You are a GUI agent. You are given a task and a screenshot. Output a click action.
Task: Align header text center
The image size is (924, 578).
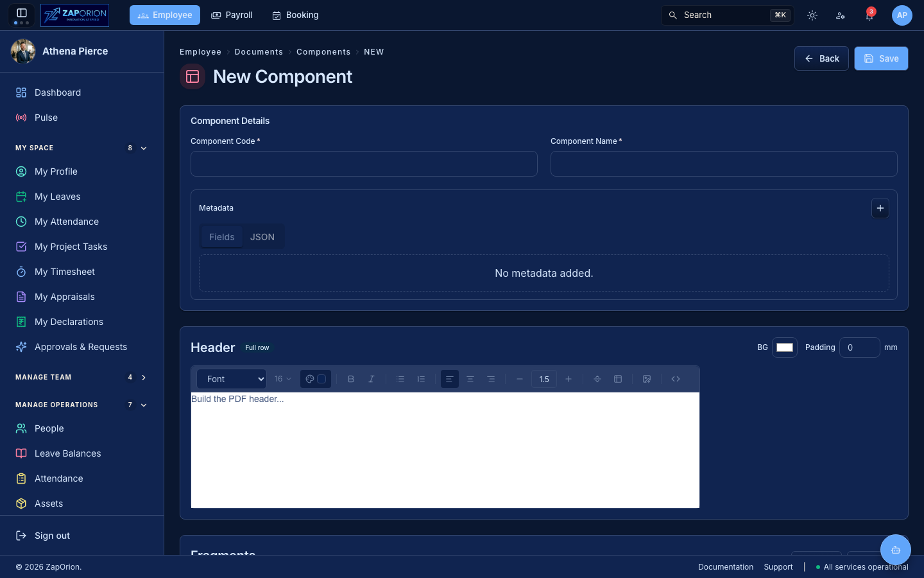tap(470, 379)
